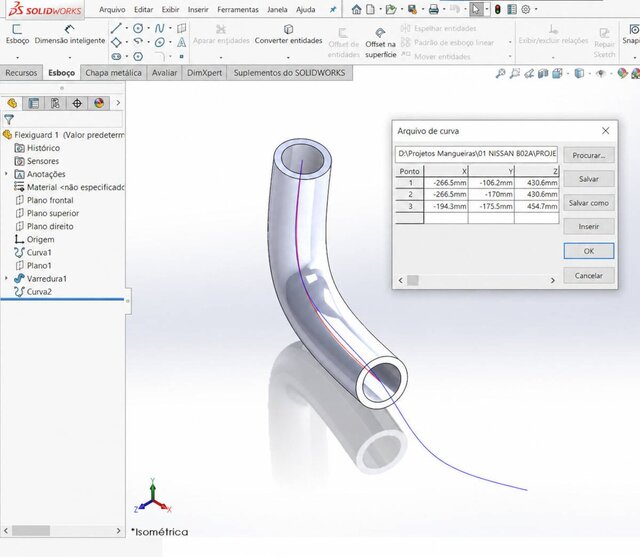Toggle the feature tree panel collapse handle
Viewport: 640px width, 557px height.
coord(128,301)
